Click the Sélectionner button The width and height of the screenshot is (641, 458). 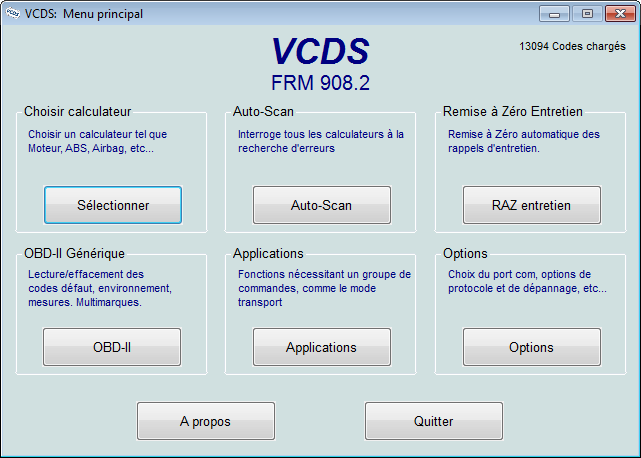tap(113, 205)
